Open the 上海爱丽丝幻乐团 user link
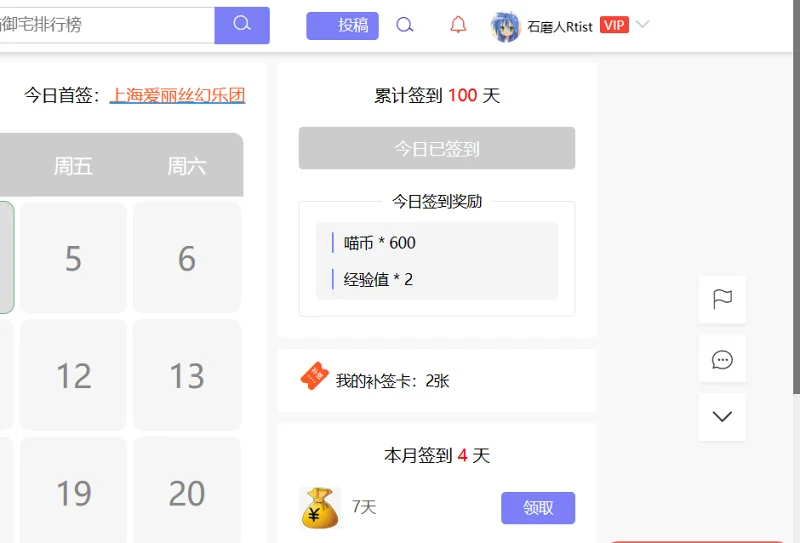This screenshot has width=800, height=543. [x=178, y=95]
